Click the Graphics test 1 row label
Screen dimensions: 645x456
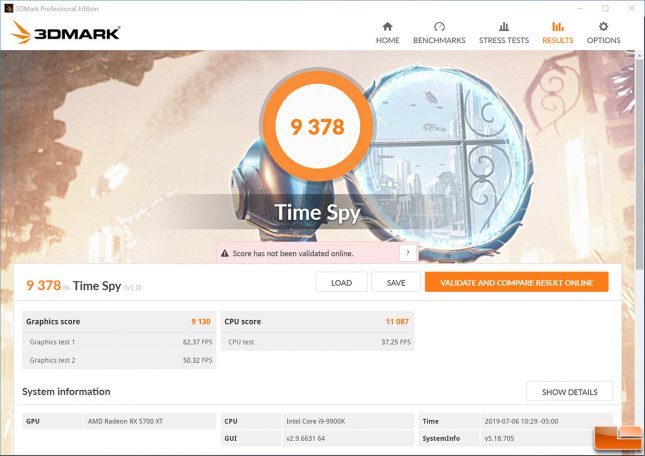[52, 342]
